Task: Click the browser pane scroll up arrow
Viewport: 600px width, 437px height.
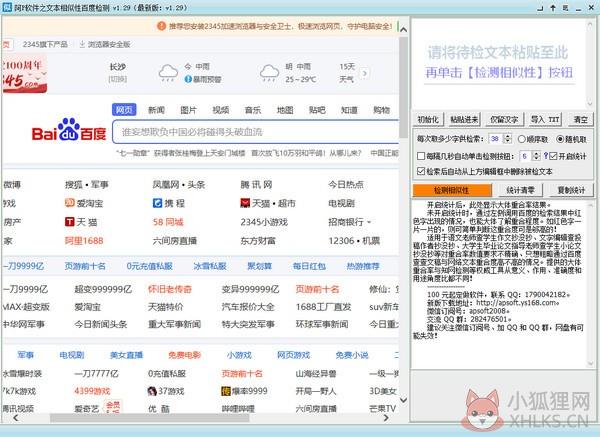Action: click(x=403, y=29)
